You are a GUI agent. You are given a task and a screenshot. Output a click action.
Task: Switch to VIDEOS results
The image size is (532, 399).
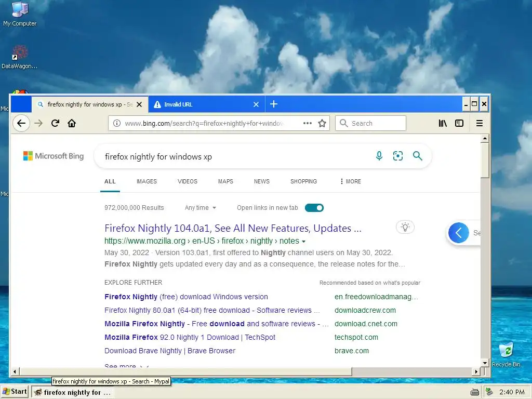(x=187, y=181)
